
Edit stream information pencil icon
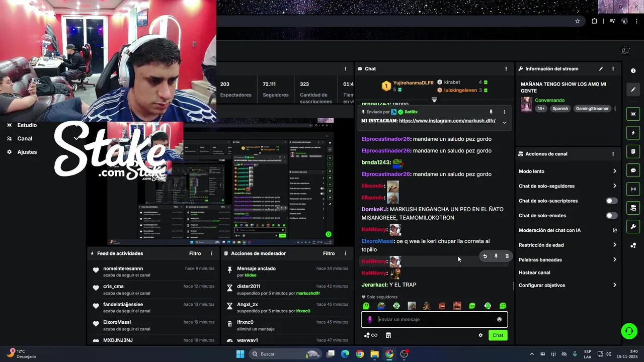601,69
